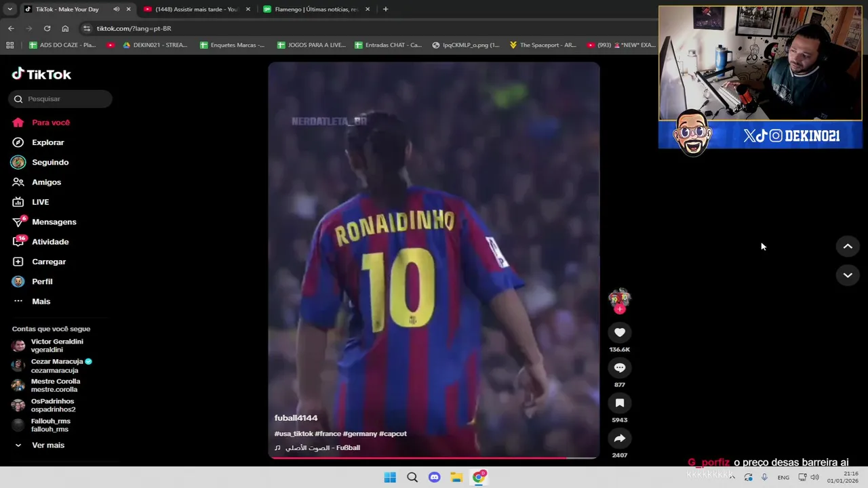Click the #capcut hashtag

[x=393, y=434]
